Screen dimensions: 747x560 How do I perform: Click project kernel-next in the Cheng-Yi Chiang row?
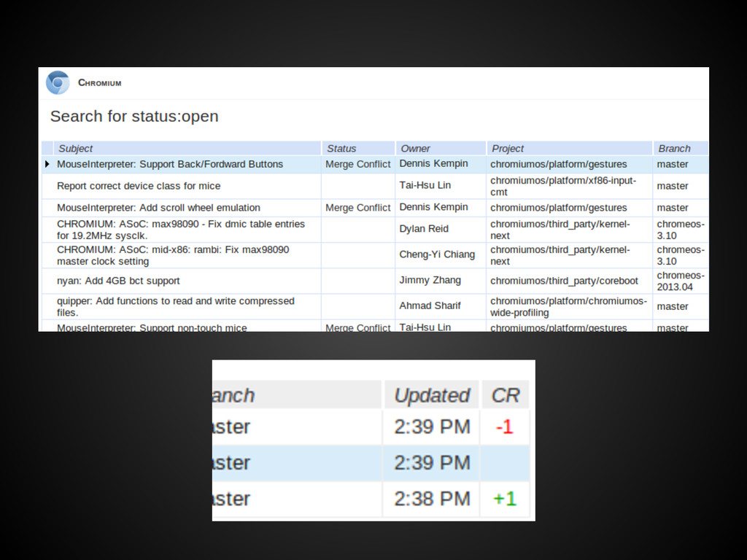tap(560, 255)
